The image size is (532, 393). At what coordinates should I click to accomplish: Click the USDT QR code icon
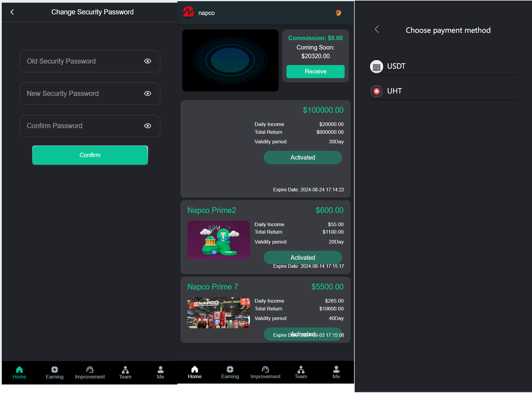point(376,67)
